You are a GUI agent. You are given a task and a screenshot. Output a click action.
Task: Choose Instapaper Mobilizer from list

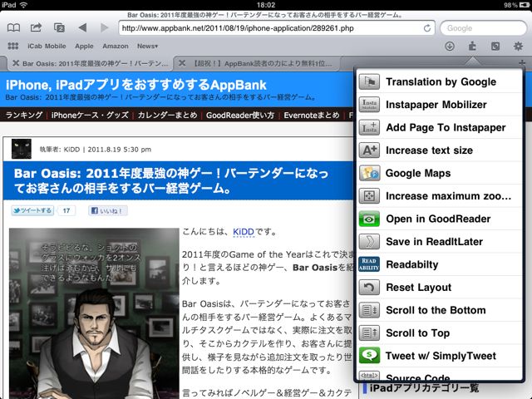(440, 105)
